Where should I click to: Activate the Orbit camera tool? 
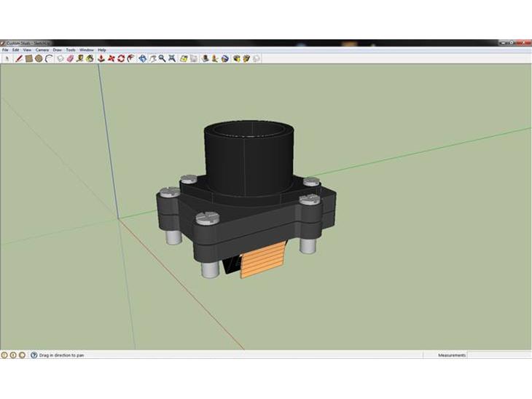click(142, 58)
